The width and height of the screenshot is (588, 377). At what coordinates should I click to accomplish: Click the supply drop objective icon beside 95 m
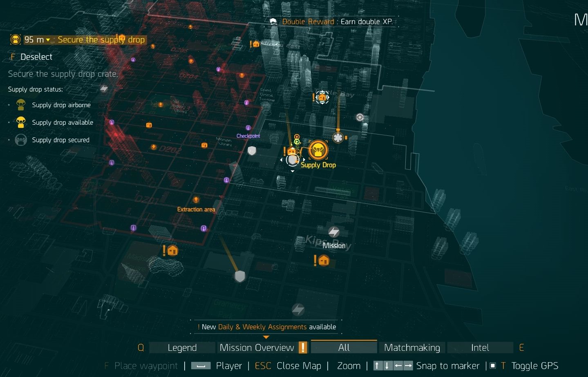click(x=16, y=40)
